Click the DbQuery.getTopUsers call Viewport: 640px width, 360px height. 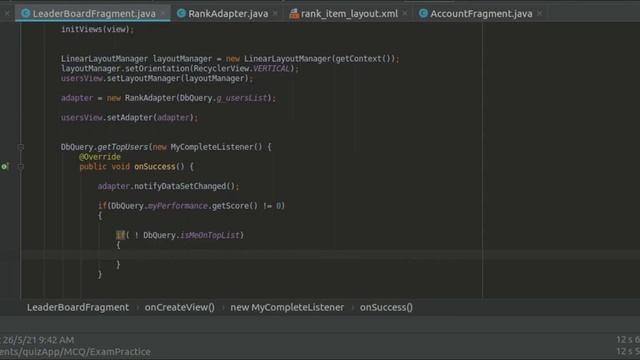point(104,147)
